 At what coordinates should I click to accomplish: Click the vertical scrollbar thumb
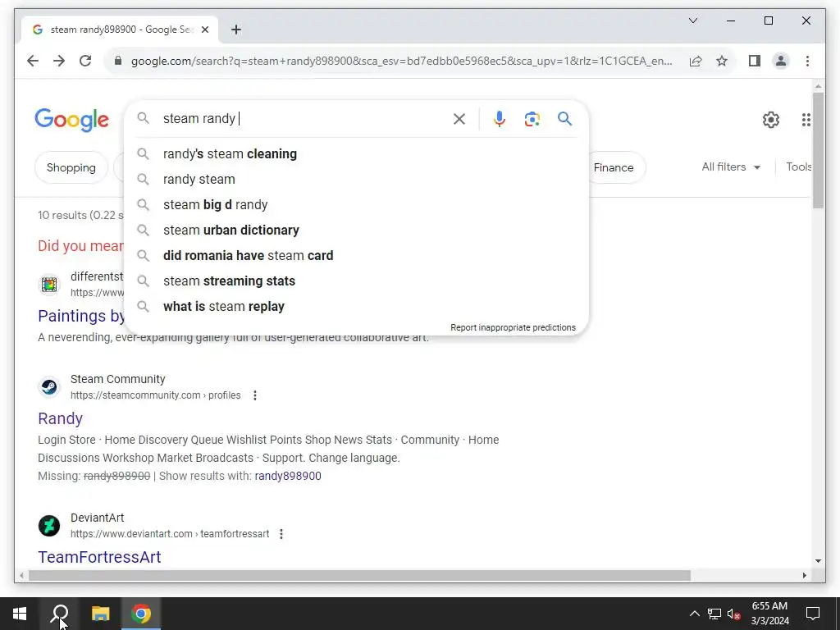(x=818, y=150)
